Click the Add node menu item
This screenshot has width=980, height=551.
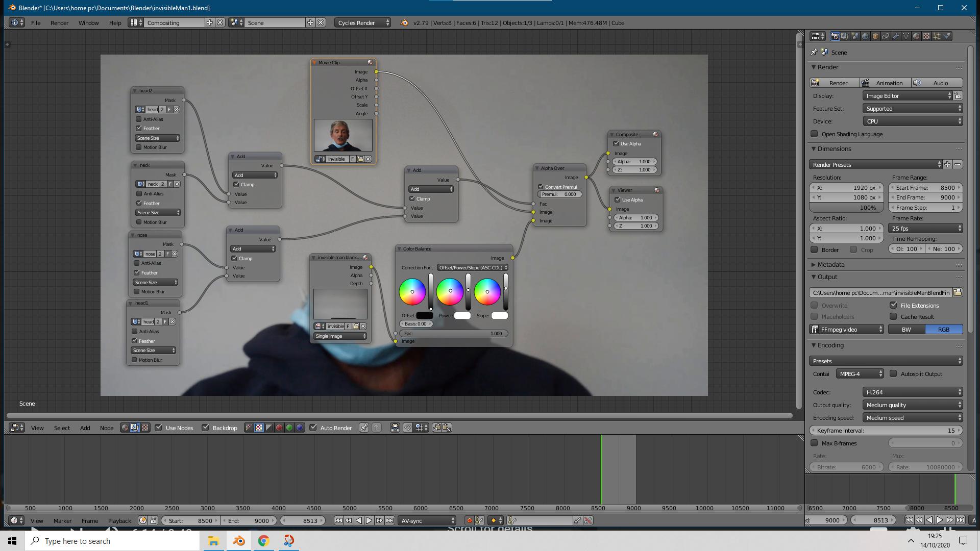click(84, 427)
